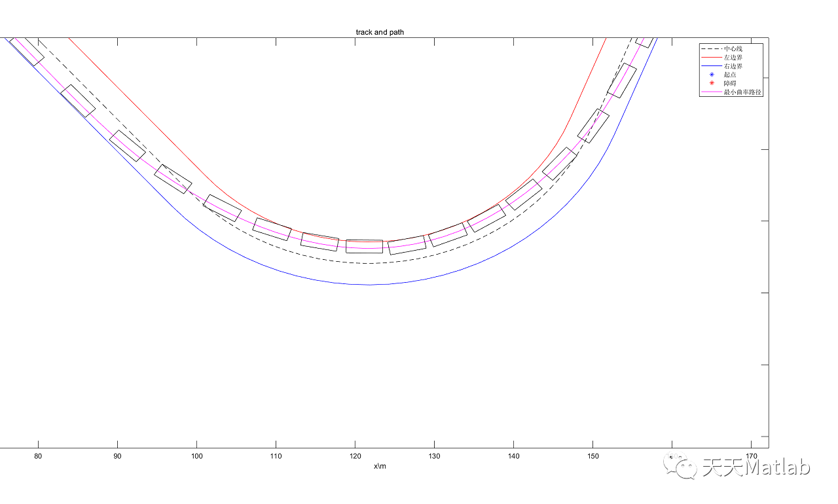Click the x-axis tick label 120

355,456
